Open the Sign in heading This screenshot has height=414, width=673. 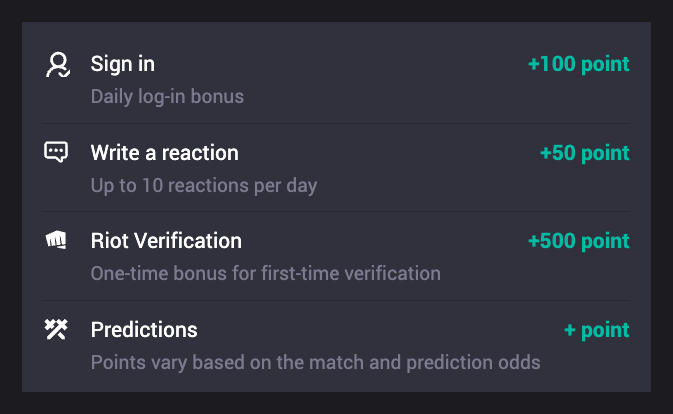[122, 64]
